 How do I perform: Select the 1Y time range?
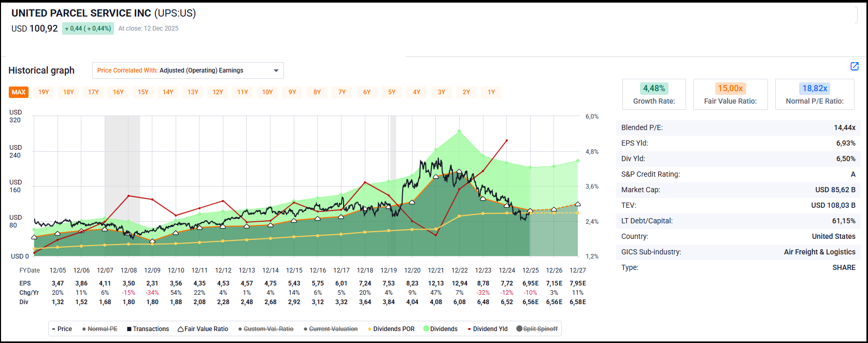click(491, 92)
